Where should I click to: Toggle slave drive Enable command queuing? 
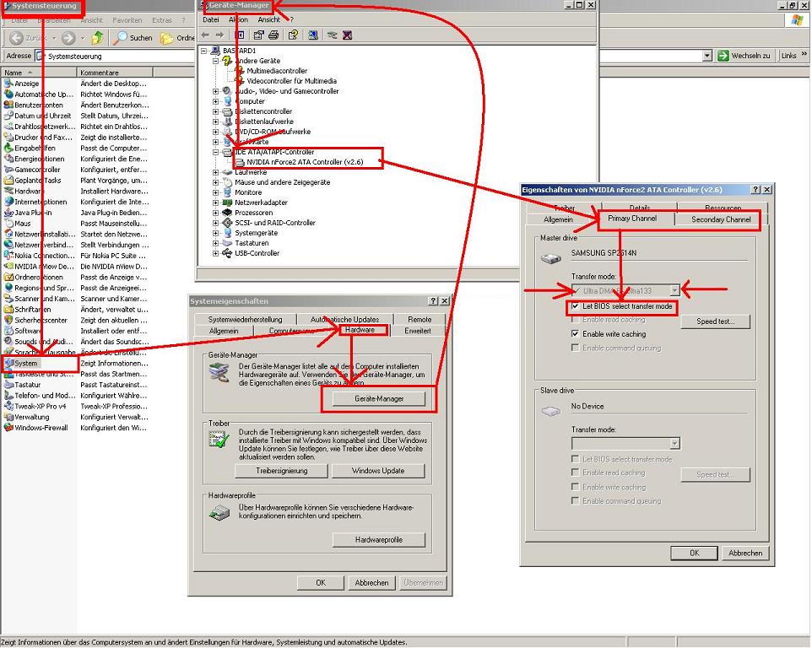pyautogui.click(x=576, y=501)
